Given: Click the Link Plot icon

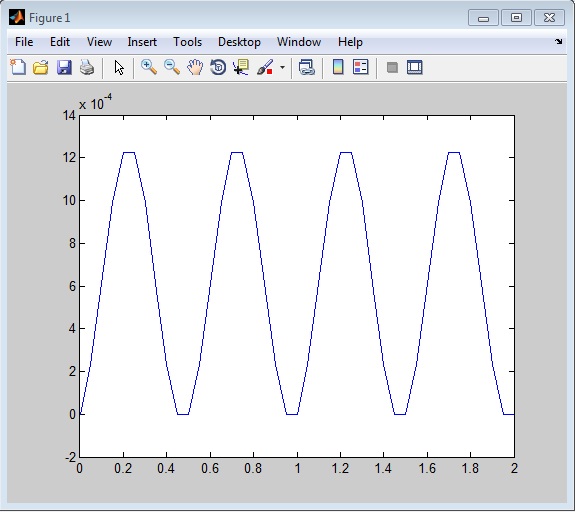Looking at the screenshot, I should [x=307, y=67].
